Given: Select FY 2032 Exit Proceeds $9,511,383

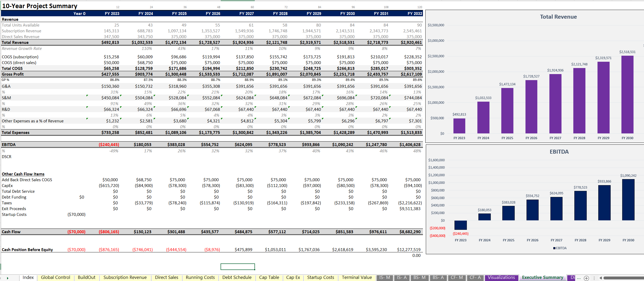Looking at the screenshot, I should pos(410,209).
